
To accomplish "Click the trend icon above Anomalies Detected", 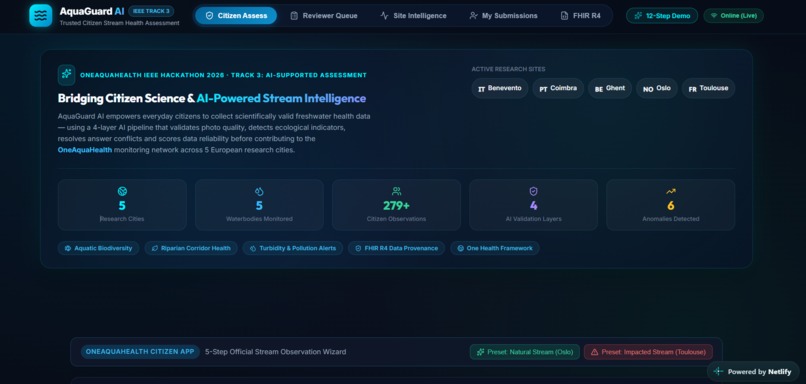I will pos(671,191).
